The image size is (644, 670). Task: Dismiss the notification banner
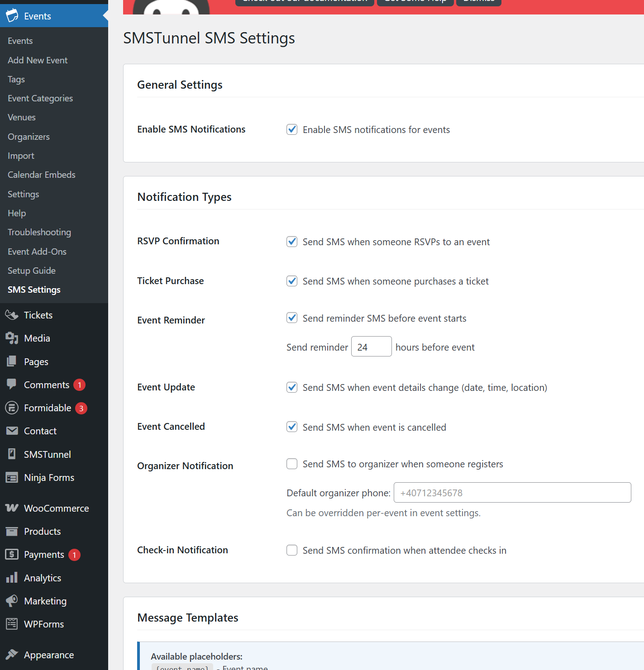click(478, 2)
